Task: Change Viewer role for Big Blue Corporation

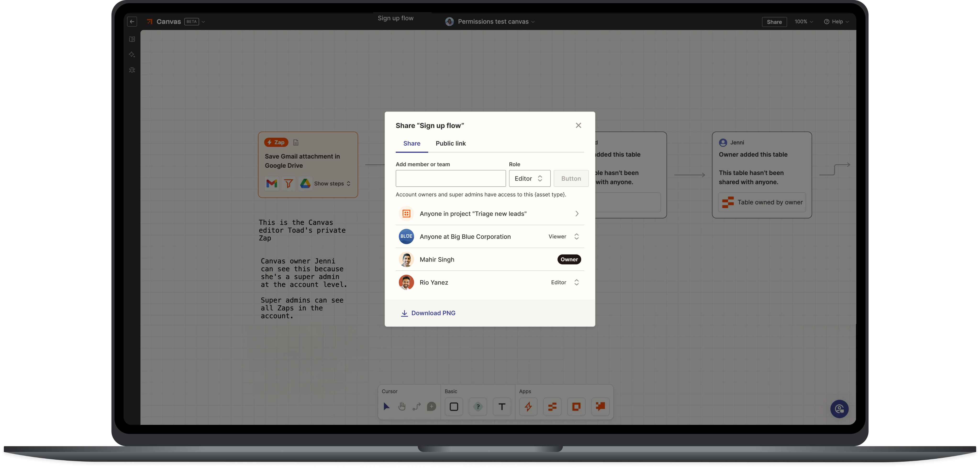Action: tap(564, 236)
